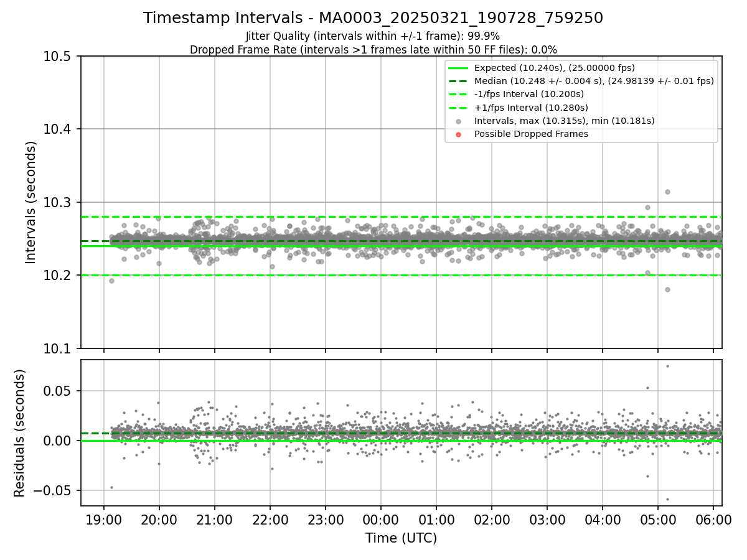Click the first data point near 19:10 below 10.2
This screenshot has height=560, width=747.
pos(111,281)
